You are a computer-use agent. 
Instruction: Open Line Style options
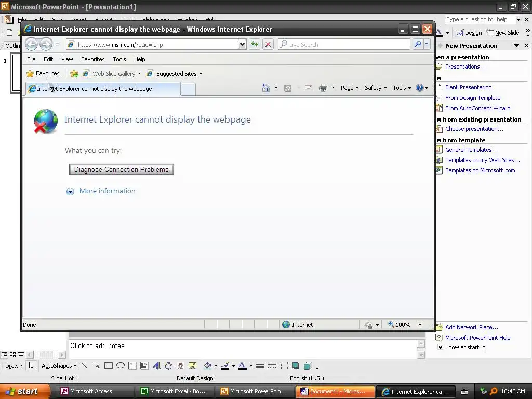pos(260,366)
